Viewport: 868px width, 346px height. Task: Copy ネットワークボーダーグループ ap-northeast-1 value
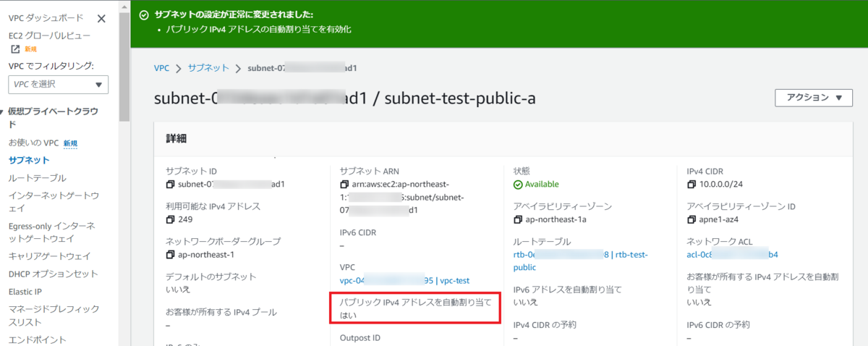pyautogui.click(x=171, y=254)
